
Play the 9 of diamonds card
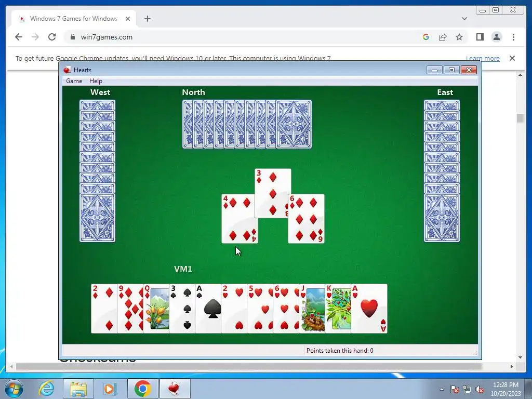pyautogui.click(x=130, y=309)
